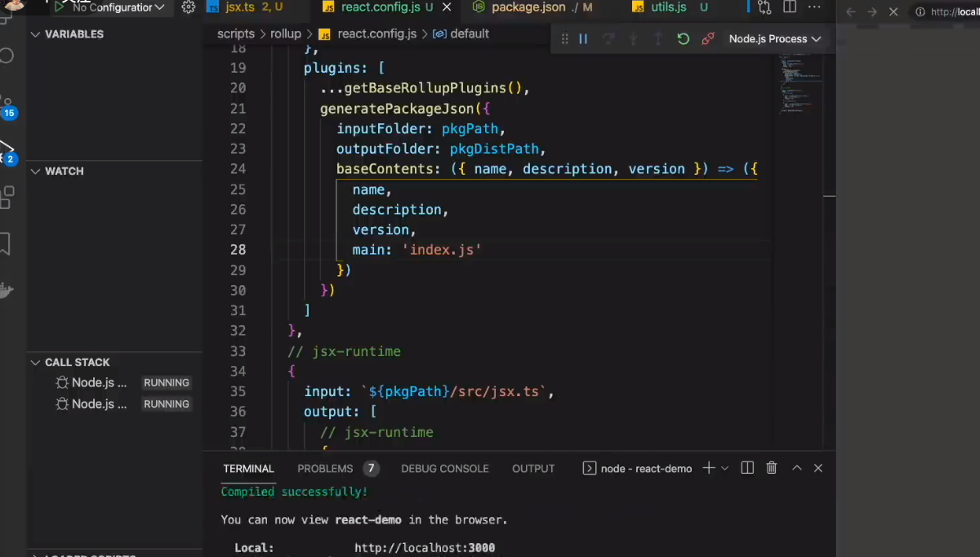
Task: Open the Docker view in the activity bar
Action: pos(7,290)
